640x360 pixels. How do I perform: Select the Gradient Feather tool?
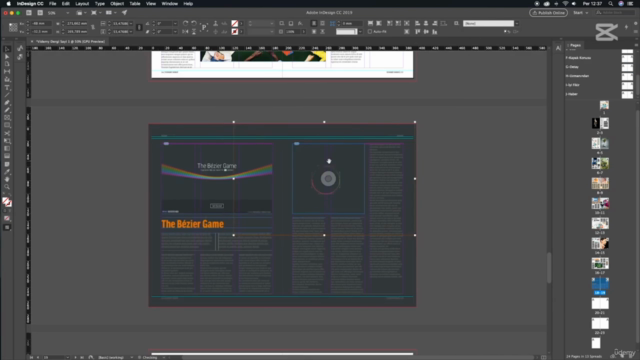tap(7, 156)
